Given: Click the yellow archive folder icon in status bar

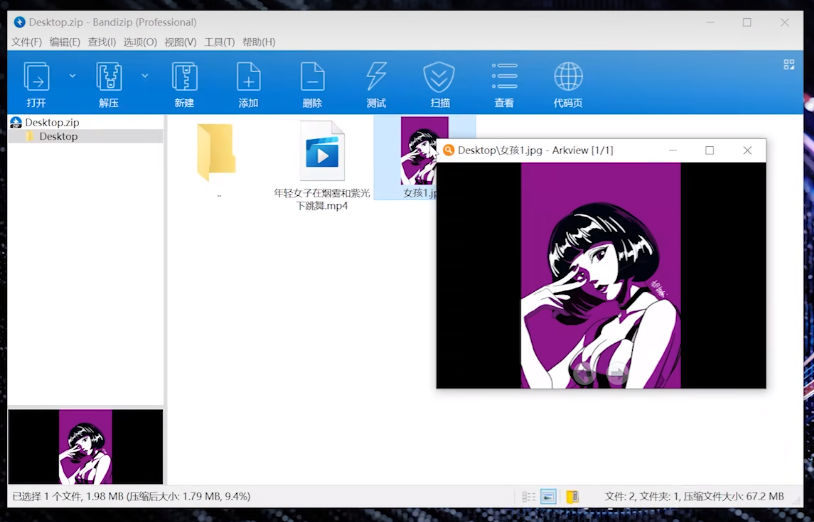Looking at the screenshot, I should coord(572,497).
